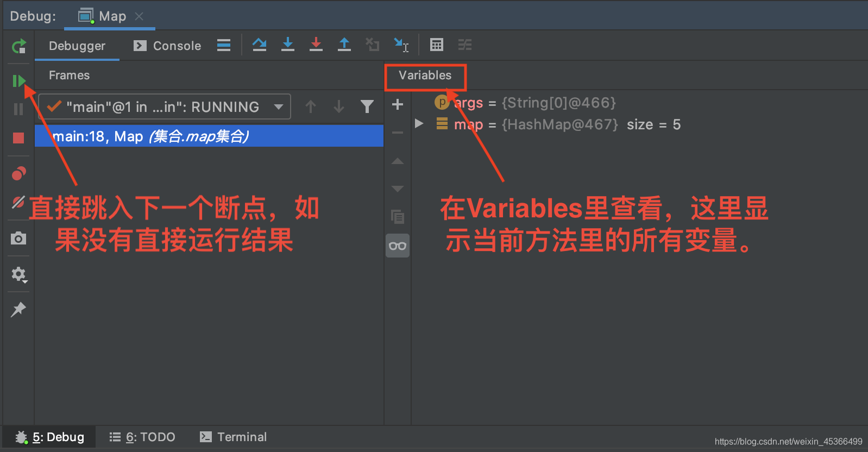Click the frames filter funnel icon

(367, 106)
